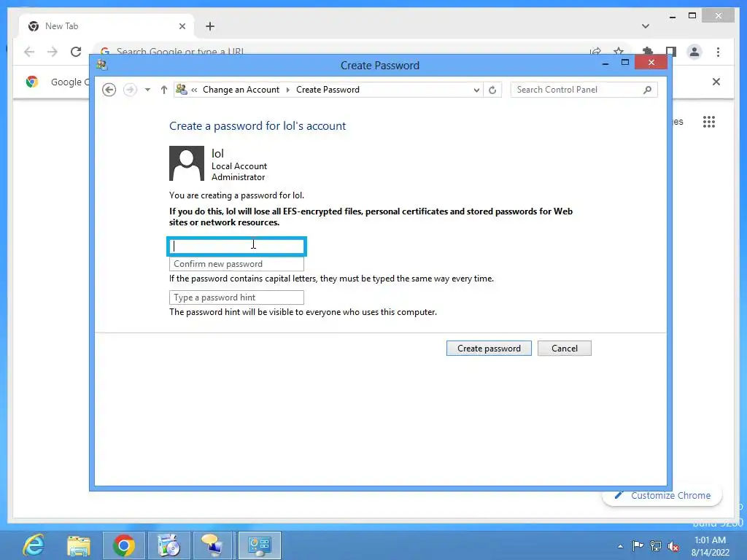Click the Back arrow in Create Password window
747x560 pixels.
tap(109, 90)
